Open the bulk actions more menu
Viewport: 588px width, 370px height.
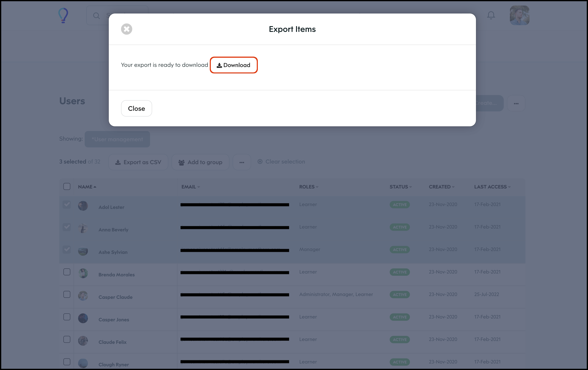(242, 162)
